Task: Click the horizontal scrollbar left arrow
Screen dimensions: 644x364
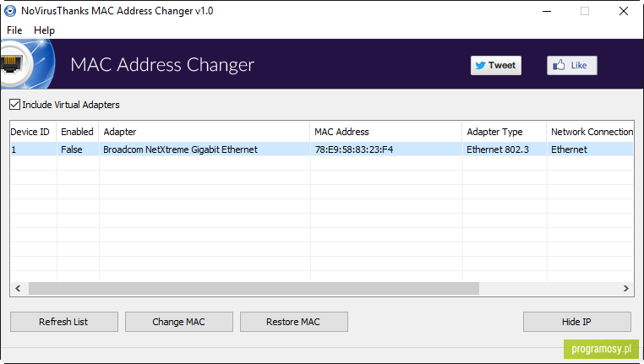Action: tap(18, 289)
